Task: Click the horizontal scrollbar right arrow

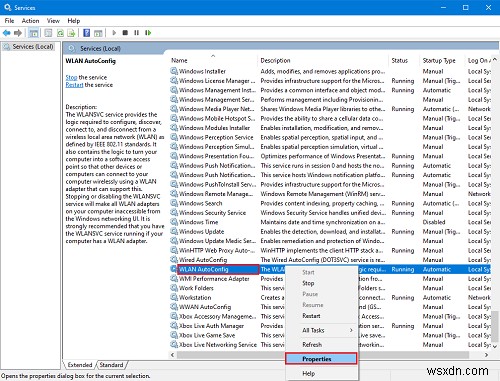Action: (x=487, y=355)
